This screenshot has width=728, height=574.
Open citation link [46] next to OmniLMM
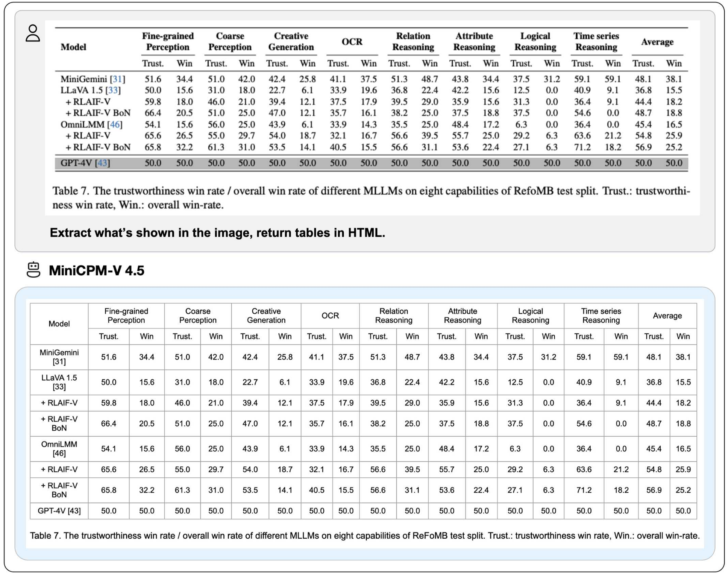coord(115,124)
